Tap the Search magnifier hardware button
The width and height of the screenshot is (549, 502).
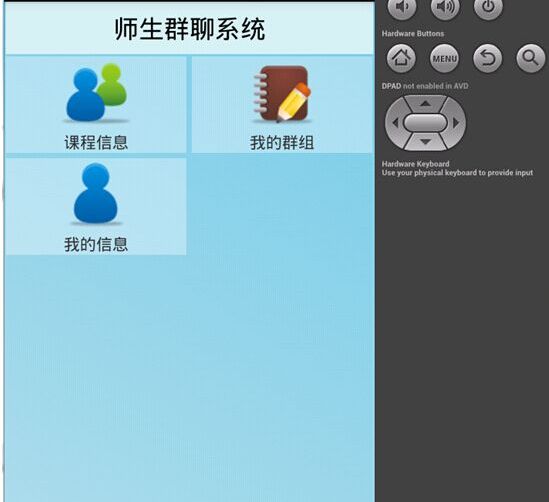point(531,58)
